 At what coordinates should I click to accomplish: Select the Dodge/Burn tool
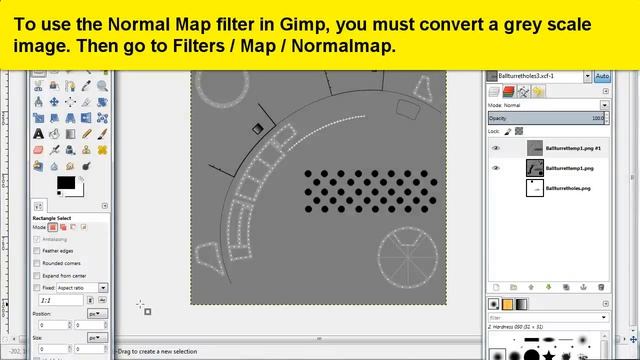pos(86,166)
